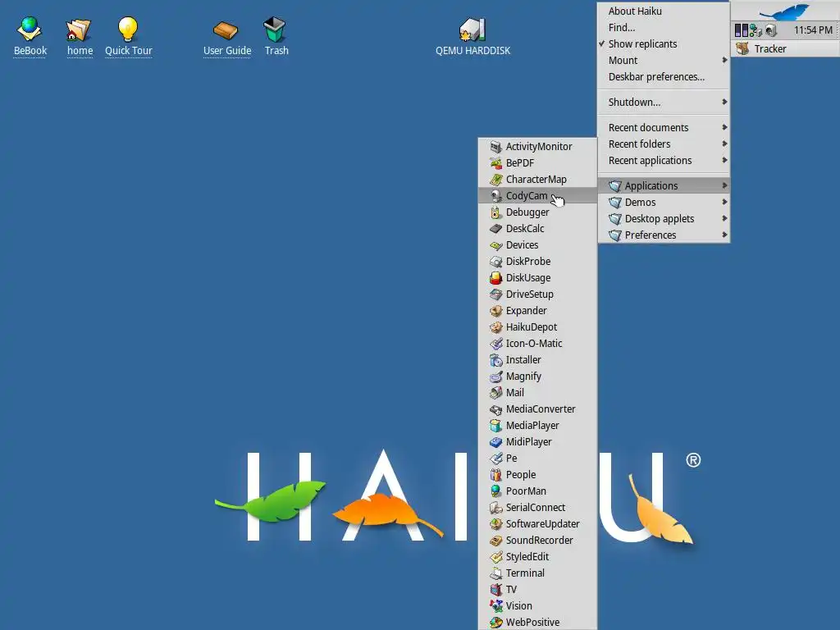Open CharacterMap from the Applications list
This screenshot has width=840, height=630.
point(537,180)
